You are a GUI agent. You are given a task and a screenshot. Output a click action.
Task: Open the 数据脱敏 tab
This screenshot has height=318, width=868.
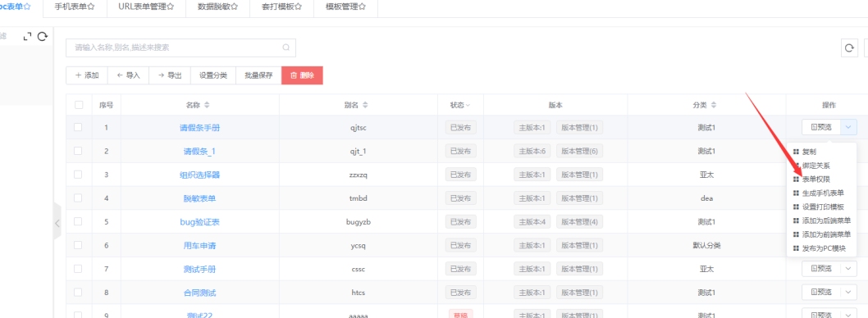(217, 7)
